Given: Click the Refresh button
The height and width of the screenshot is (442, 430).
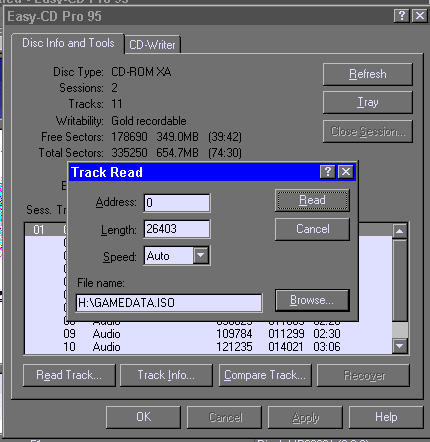Looking at the screenshot, I should pos(368,74).
